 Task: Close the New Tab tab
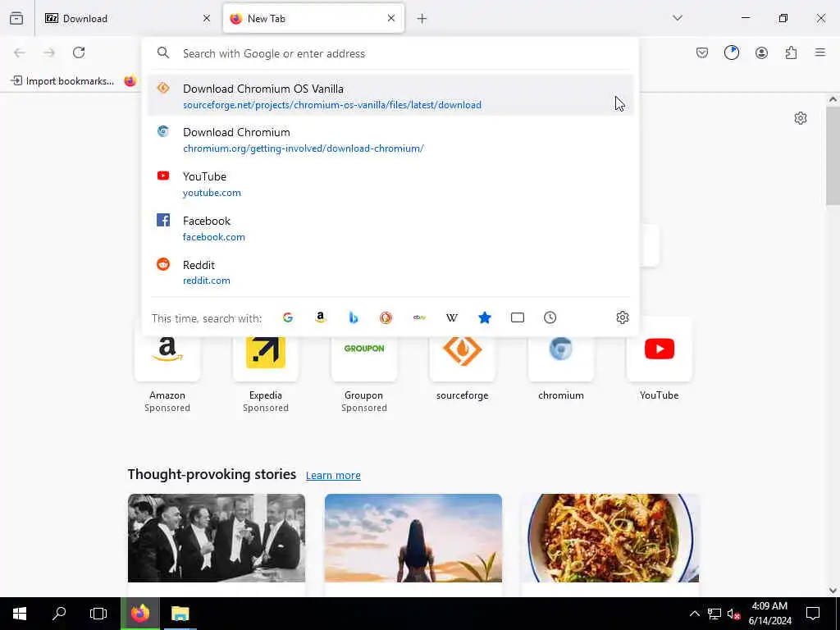point(391,18)
